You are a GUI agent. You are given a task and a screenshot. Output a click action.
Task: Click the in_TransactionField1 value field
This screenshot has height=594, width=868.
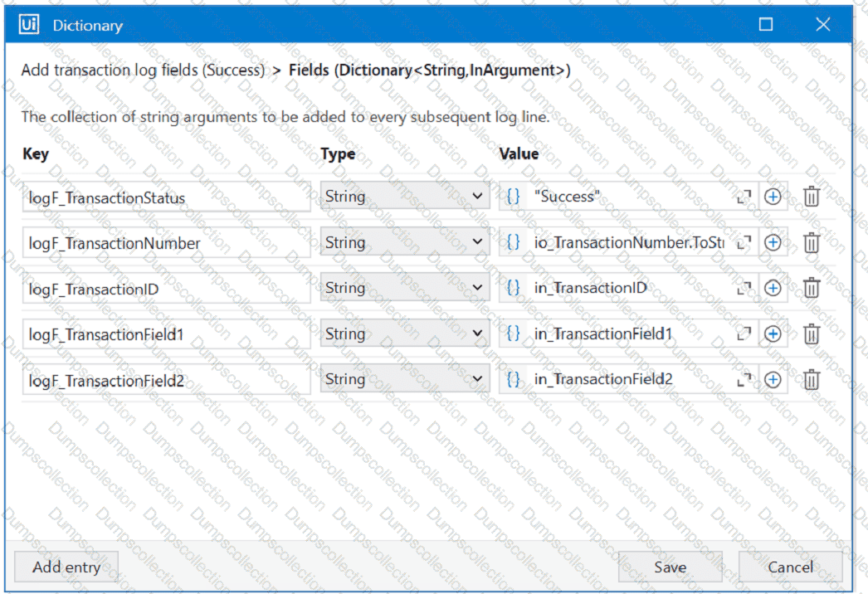click(629, 334)
